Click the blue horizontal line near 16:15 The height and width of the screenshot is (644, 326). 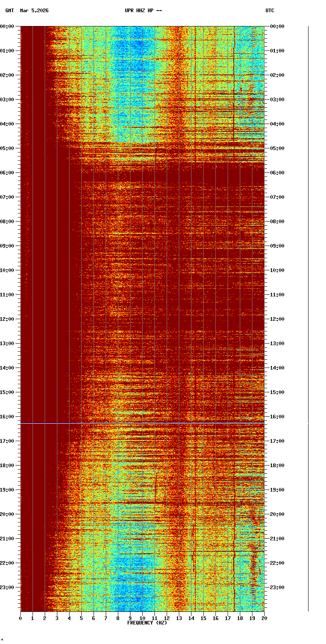click(142, 423)
